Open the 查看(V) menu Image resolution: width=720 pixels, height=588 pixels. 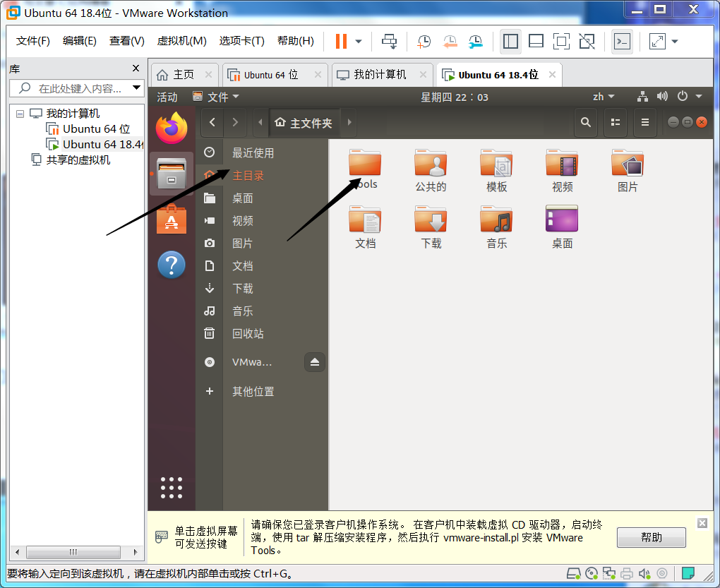(127, 41)
